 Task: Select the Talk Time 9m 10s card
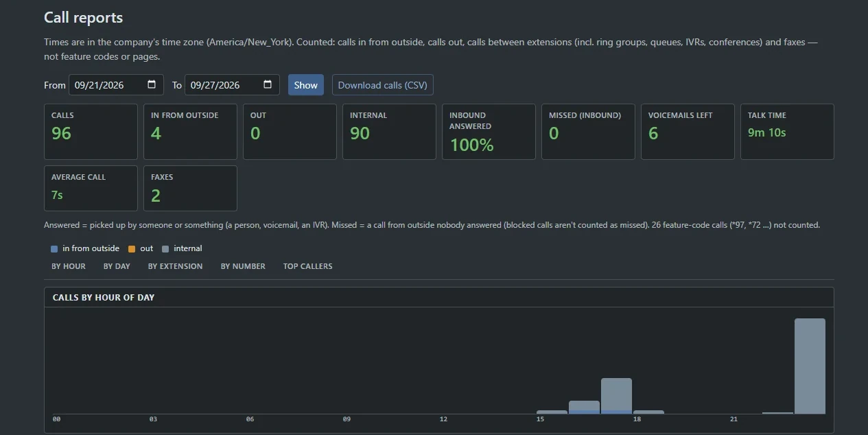coord(787,132)
